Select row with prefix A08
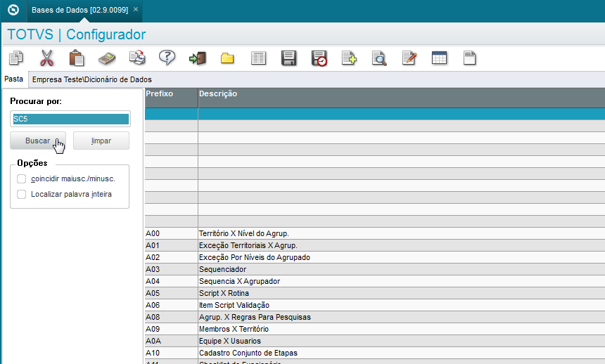Viewport: 605px width, 364px height. pos(375,318)
